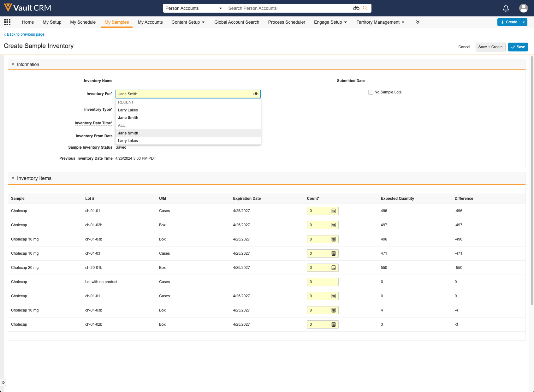Enable the No Sample Lots checkbox
Viewport: 534px width, 392px height.
coord(371,92)
